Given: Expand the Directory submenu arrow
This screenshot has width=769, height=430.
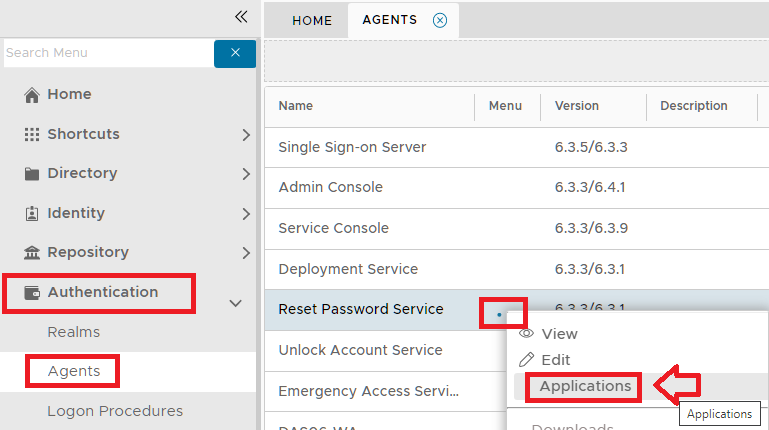Looking at the screenshot, I should [x=246, y=174].
